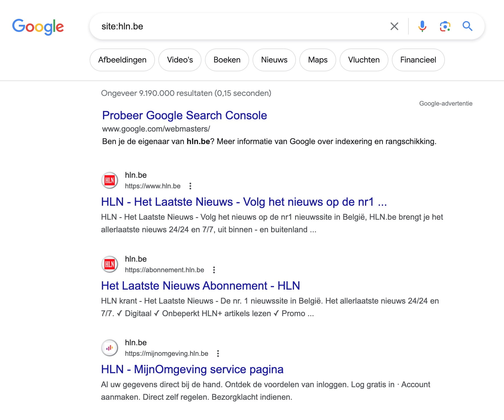504x420 pixels.
Task: Open the Vluchten filter
Action: [364, 60]
